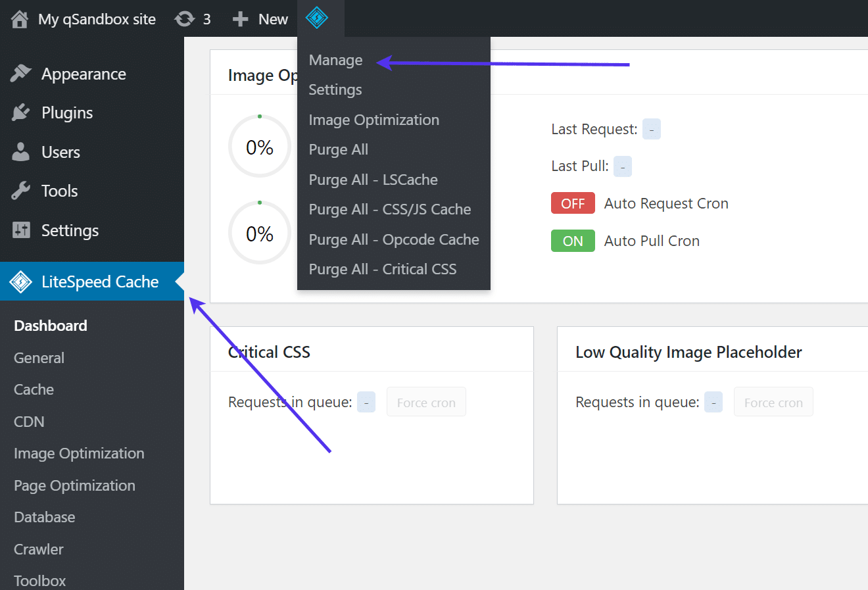Select Image Optimization in the dropdown menu

point(374,120)
